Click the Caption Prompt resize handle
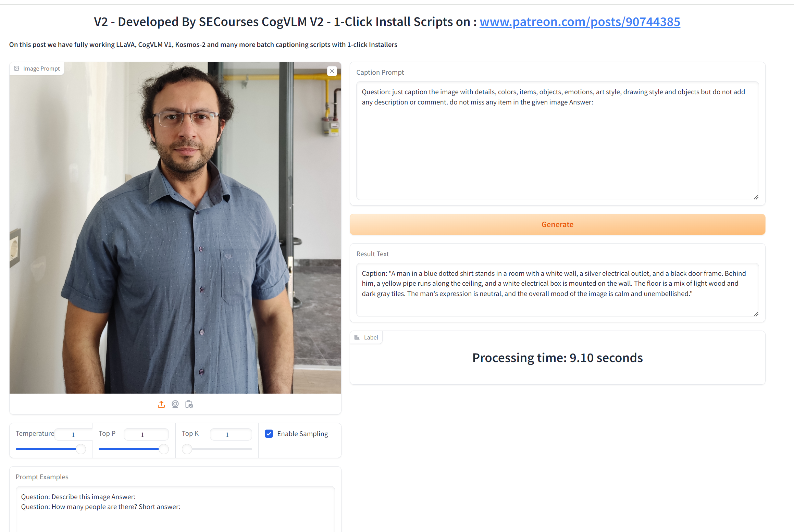794x532 pixels. (x=756, y=197)
